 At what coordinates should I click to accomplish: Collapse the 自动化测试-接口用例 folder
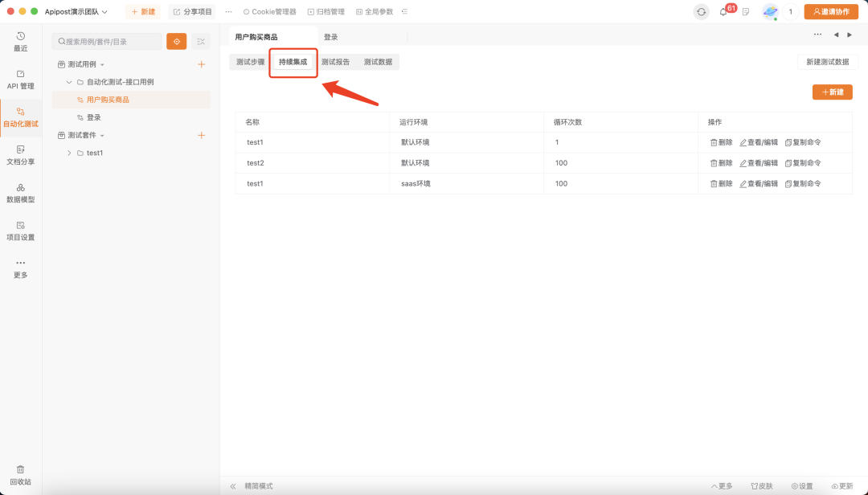(68, 82)
